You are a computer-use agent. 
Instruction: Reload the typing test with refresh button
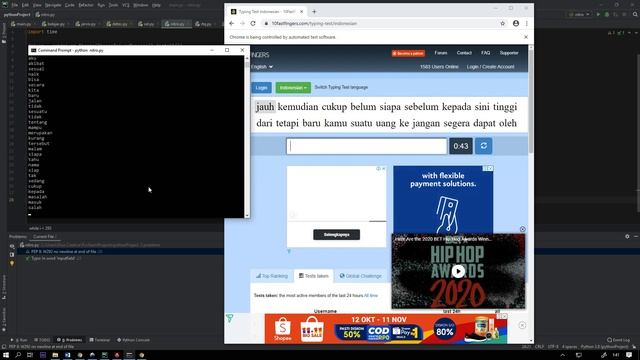(483, 146)
